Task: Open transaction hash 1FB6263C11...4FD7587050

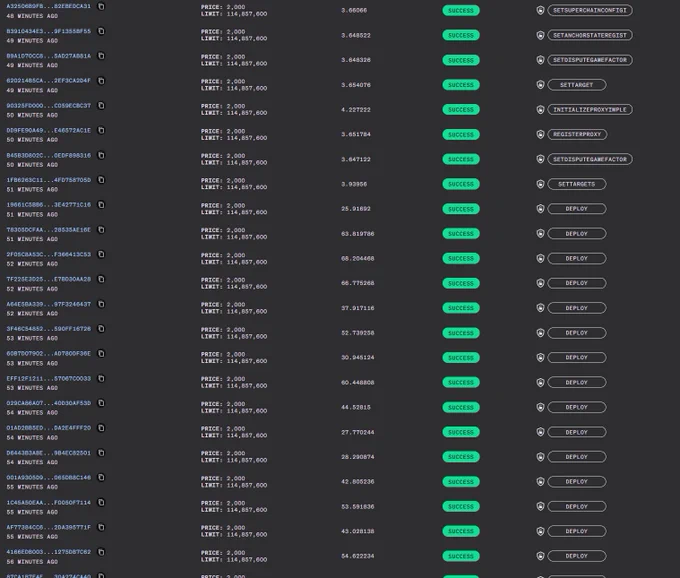Action: click(x=49, y=180)
